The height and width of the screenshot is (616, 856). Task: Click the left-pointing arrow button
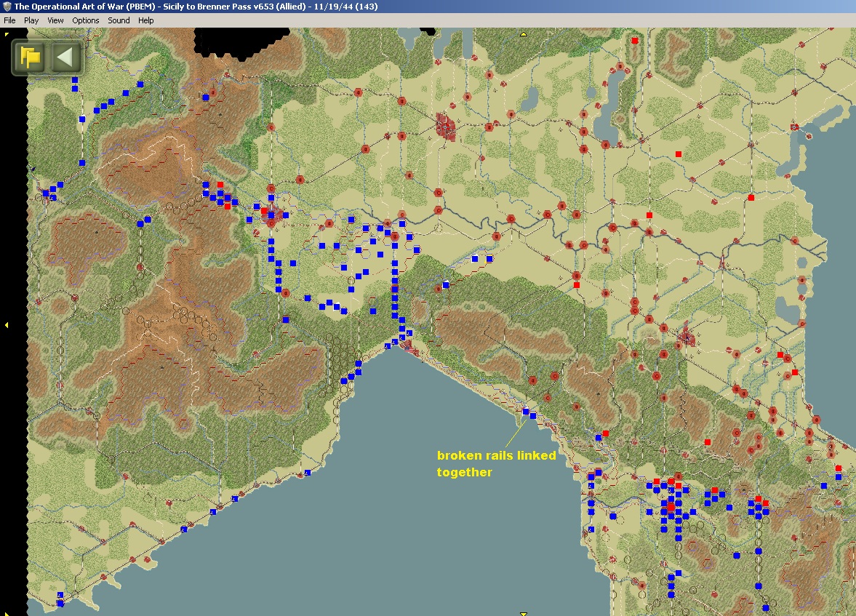click(65, 57)
